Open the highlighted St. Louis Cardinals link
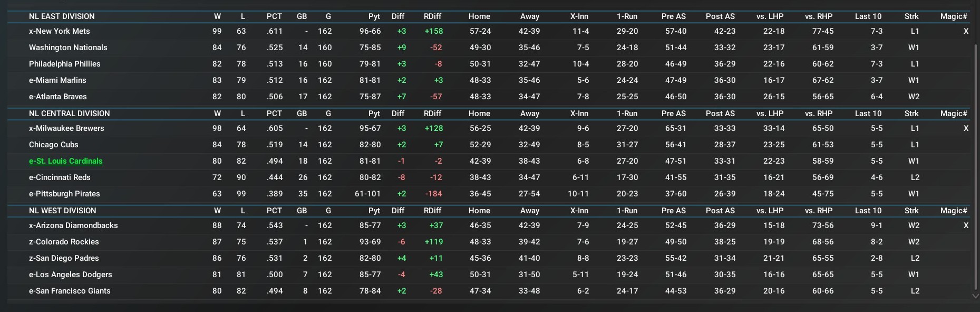Viewport: 980px width, 312px height. pos(65,161)
